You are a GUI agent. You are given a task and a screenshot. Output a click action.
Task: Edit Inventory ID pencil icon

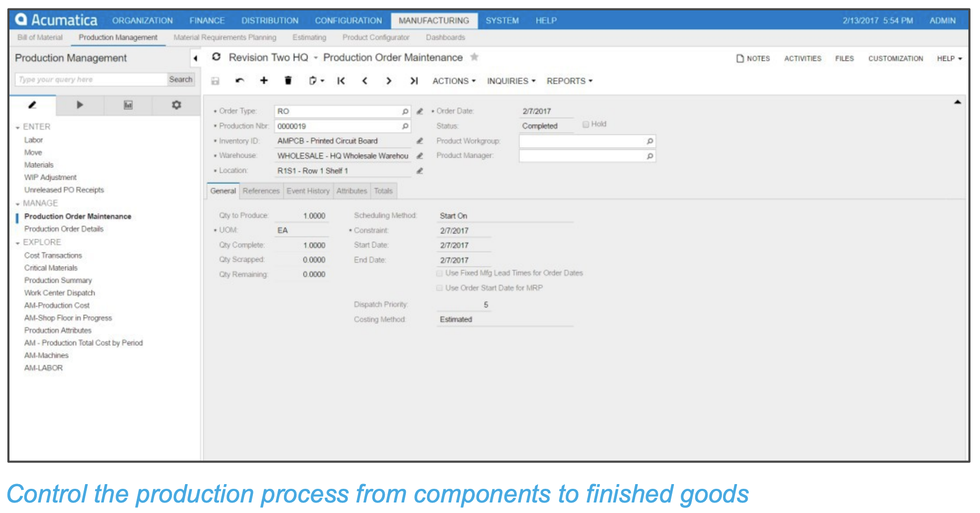[420, 141]
